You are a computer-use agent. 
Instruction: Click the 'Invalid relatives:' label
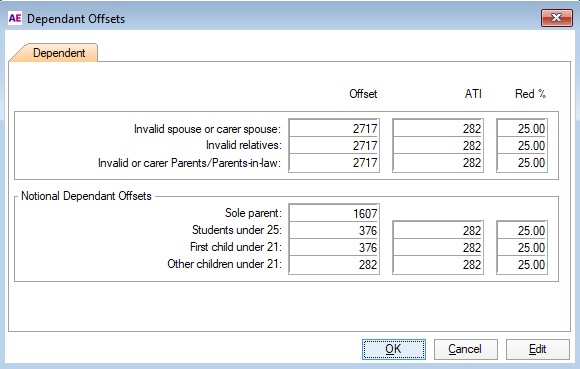pos(244,145)
